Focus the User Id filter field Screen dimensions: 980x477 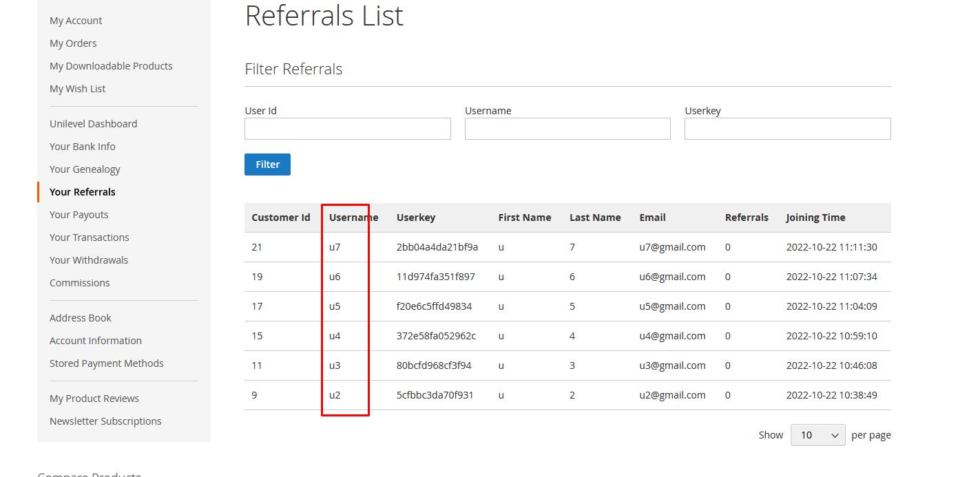[347, 129]
